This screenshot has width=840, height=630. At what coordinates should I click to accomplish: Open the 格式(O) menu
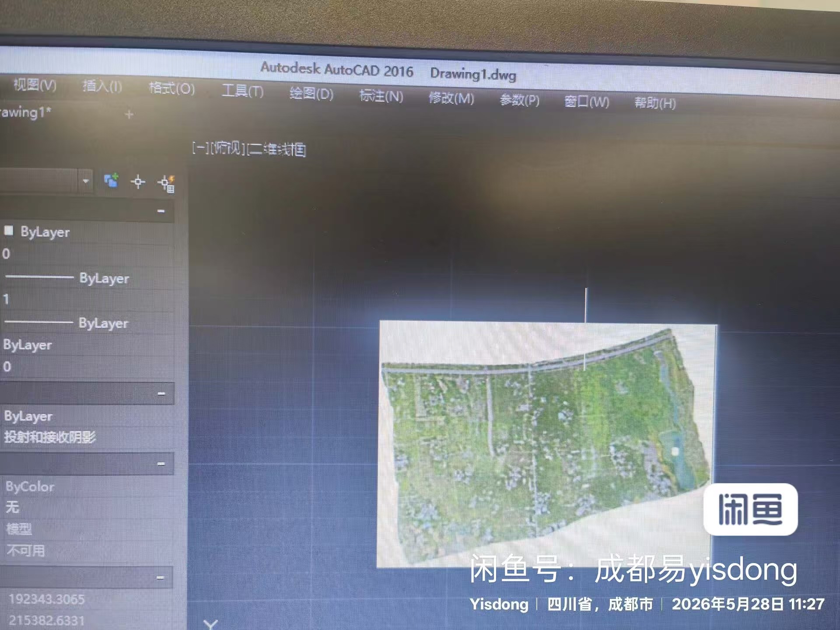click(171, 88)
